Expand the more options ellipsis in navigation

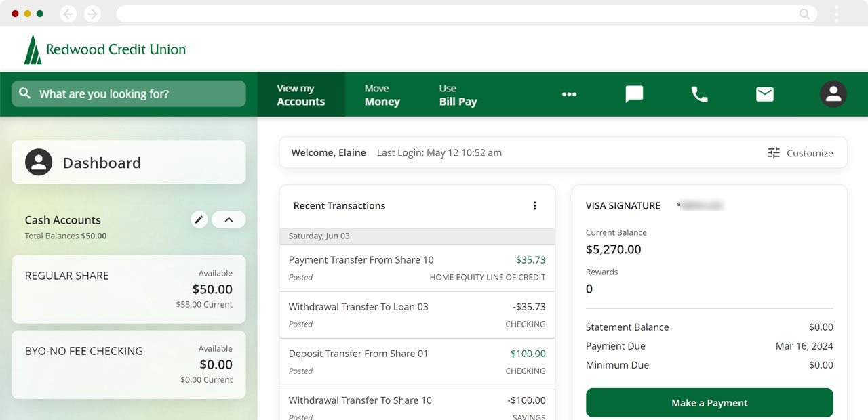coord(569,94)
